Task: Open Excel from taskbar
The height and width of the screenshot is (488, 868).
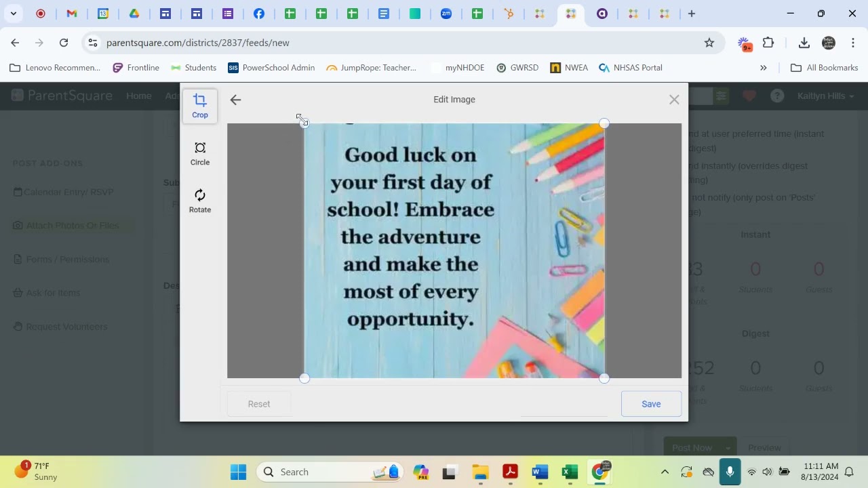Action: coord(570,472)
